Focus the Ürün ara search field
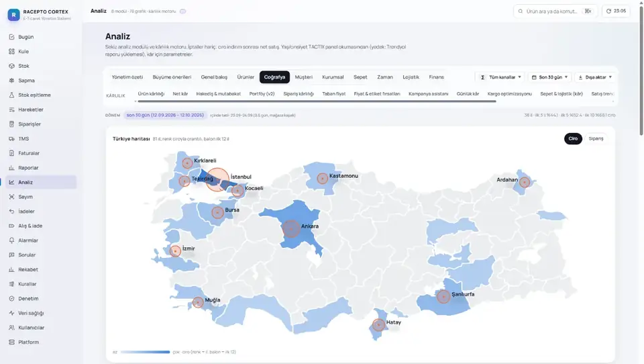This screenshot has height=364, width=644. [x=555, y=11]
